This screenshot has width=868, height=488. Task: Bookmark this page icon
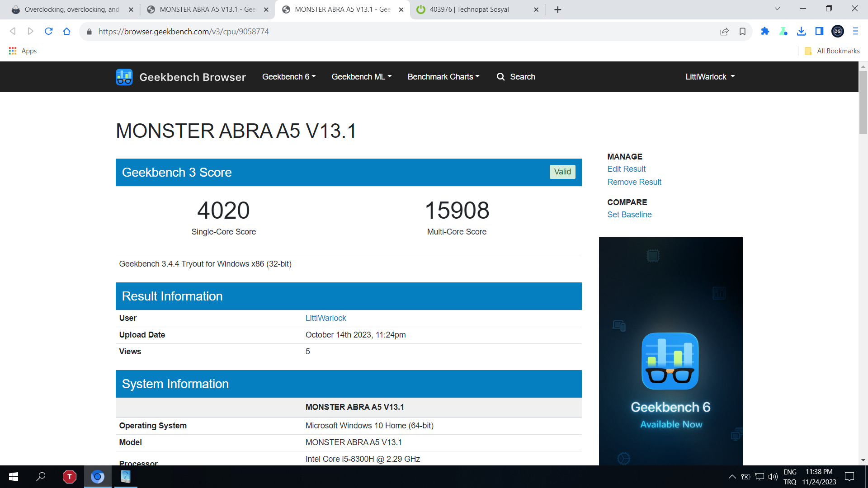tap(742, 31)
